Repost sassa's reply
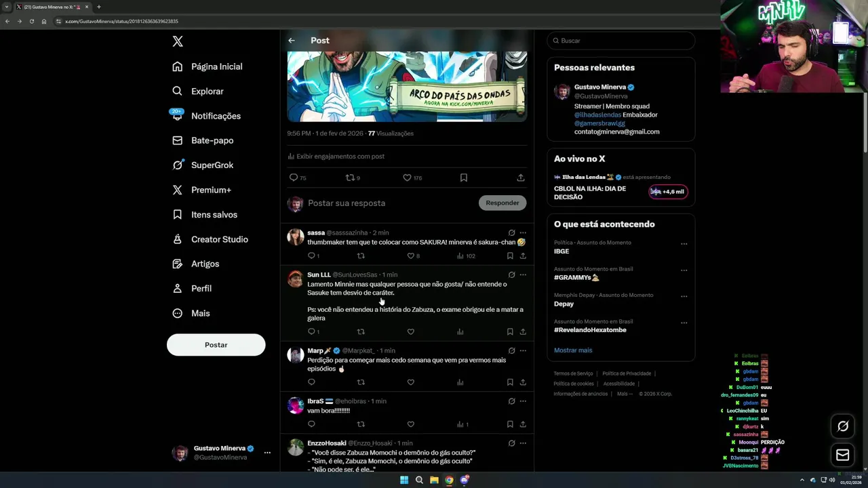 [x=361, y=256]
